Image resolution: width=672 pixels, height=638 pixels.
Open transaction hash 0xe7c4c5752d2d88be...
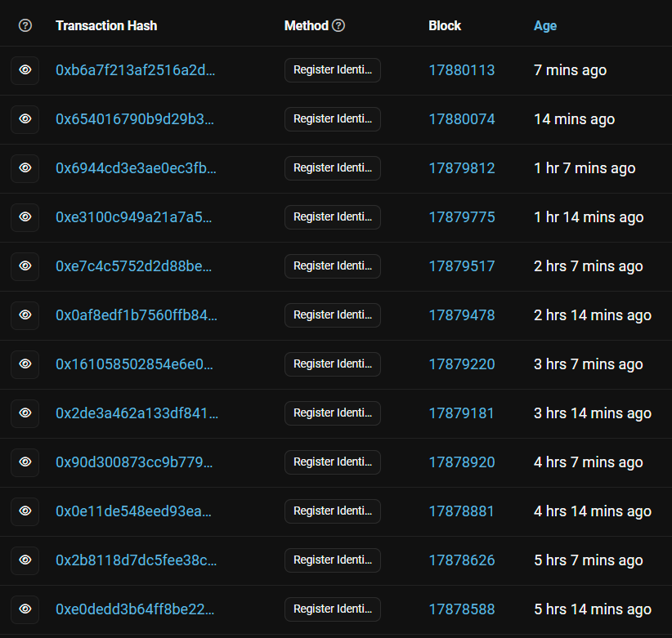coord(134,266)
